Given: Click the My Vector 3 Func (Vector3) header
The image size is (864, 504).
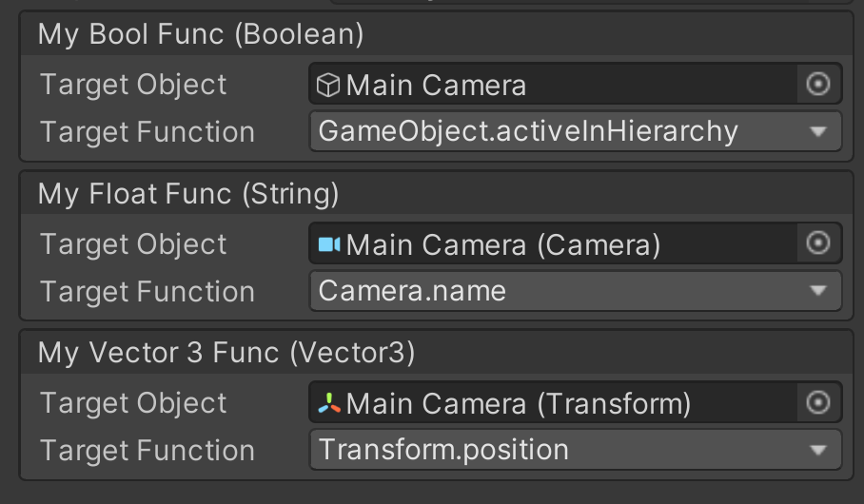Looking at the screenshot, I should pyautogui.click(x=226, y=354).
